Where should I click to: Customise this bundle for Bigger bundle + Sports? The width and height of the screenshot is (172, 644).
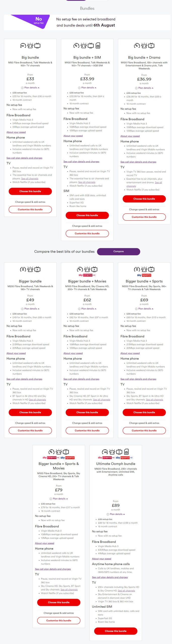(x=144, y=430)
